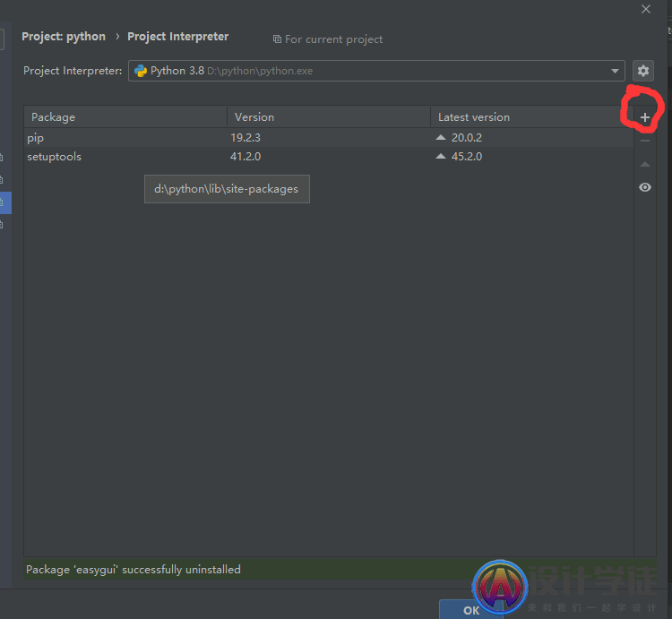Select the 'Project Interpreter' breadcrumb

click(177, 37)
